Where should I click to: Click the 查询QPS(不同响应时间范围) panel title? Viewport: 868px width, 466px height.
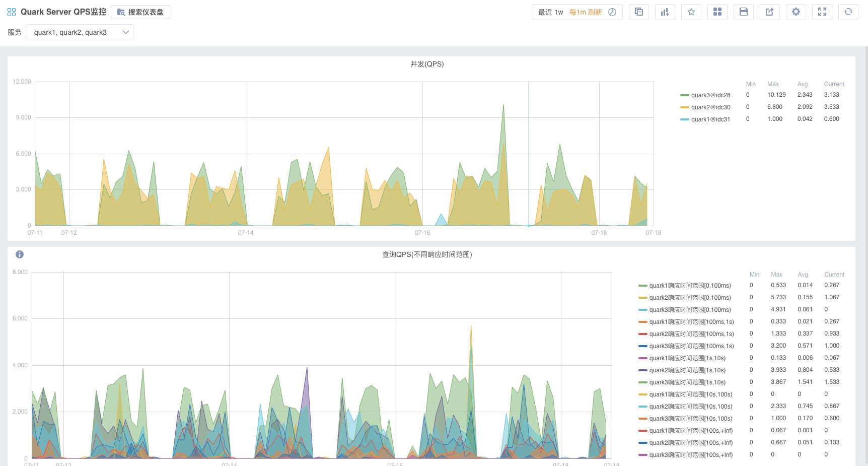tap(427, 254)
